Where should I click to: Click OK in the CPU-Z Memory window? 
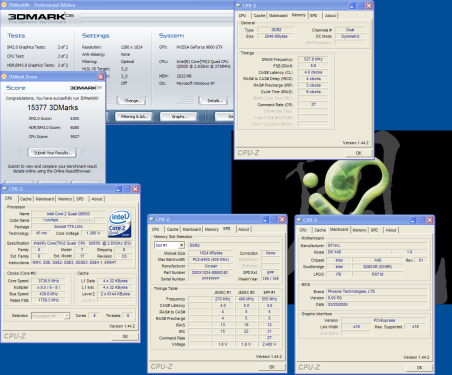[x=358, y=153]
